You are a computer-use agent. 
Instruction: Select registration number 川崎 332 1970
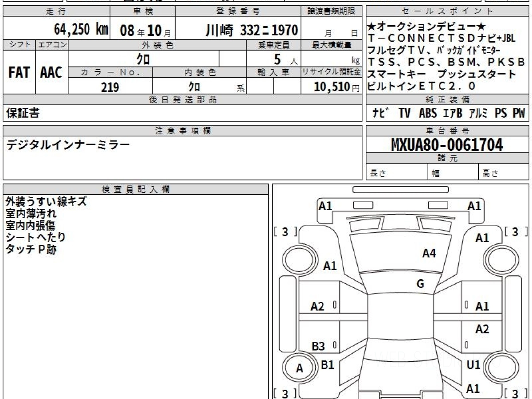251,30
